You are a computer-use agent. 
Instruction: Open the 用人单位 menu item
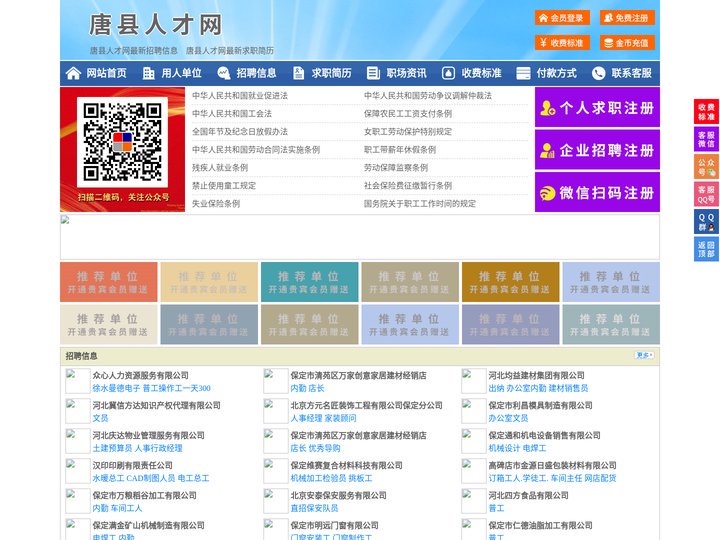[181, 73]
